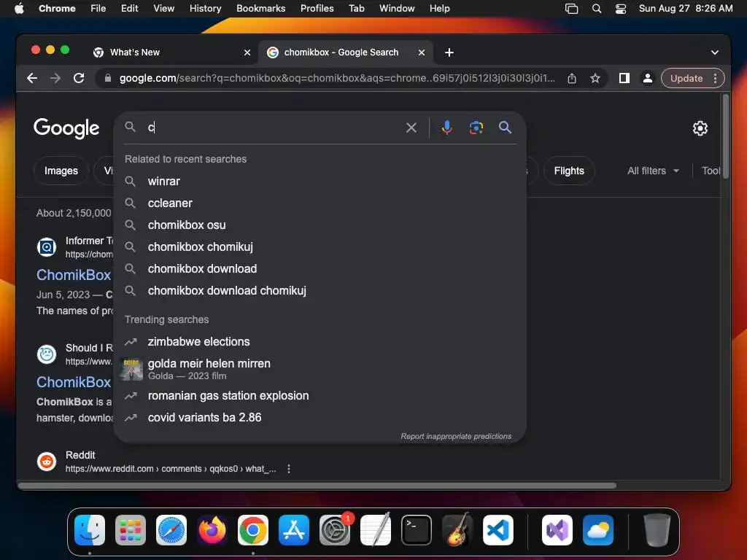Close the What's New tab
The height and width of the screenshot is (560, 747).
[247, 52]
